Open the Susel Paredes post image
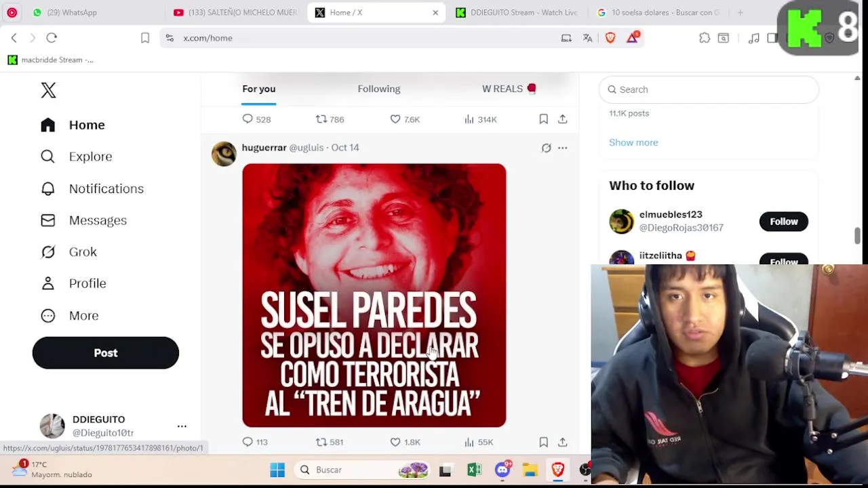This screenshot has height=488, width=868. (x=374, y=296)
